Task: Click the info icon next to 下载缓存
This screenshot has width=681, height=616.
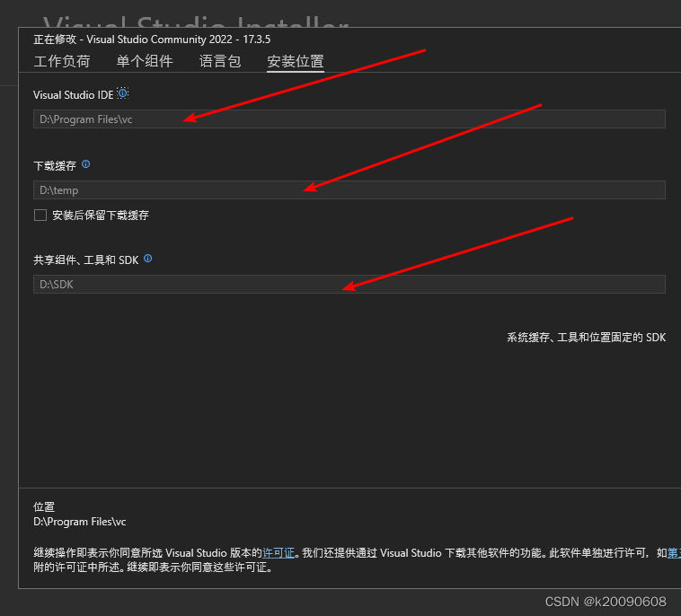Action: point(86,164)
